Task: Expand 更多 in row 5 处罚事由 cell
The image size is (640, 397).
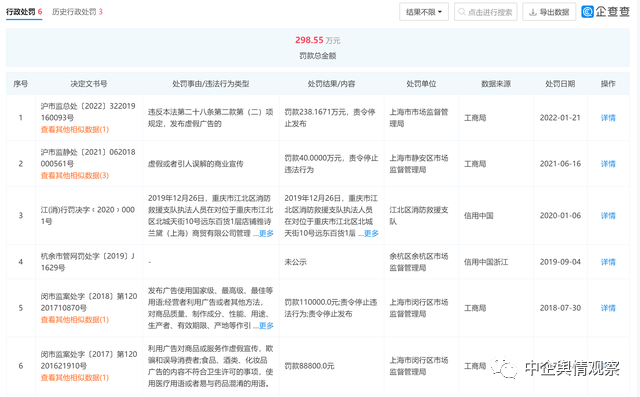Action: point(266,326)
